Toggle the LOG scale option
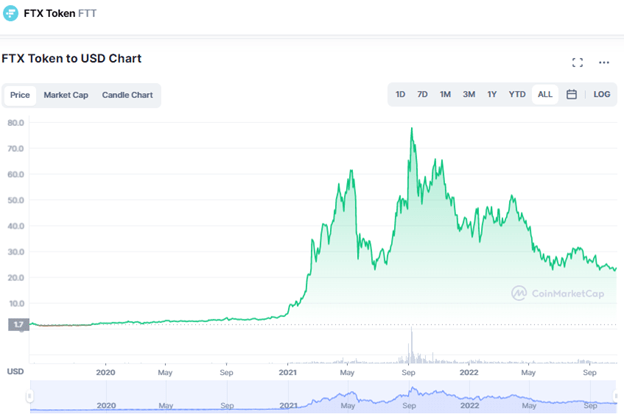 point(602,94)
